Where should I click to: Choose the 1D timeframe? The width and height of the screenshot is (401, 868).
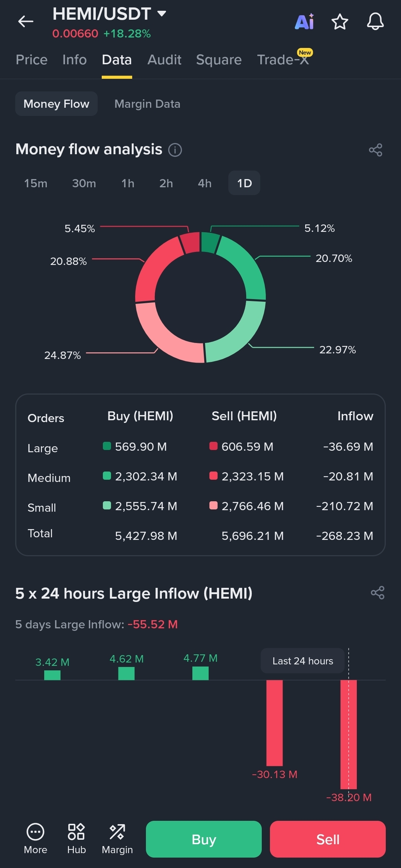click(x=244, y=183)
